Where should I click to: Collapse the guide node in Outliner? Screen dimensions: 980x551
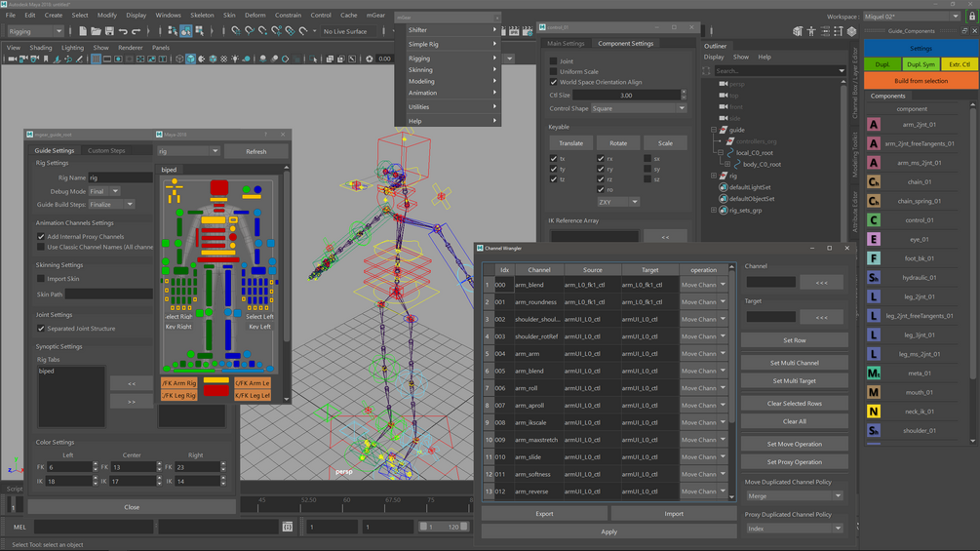coord(714,130)
